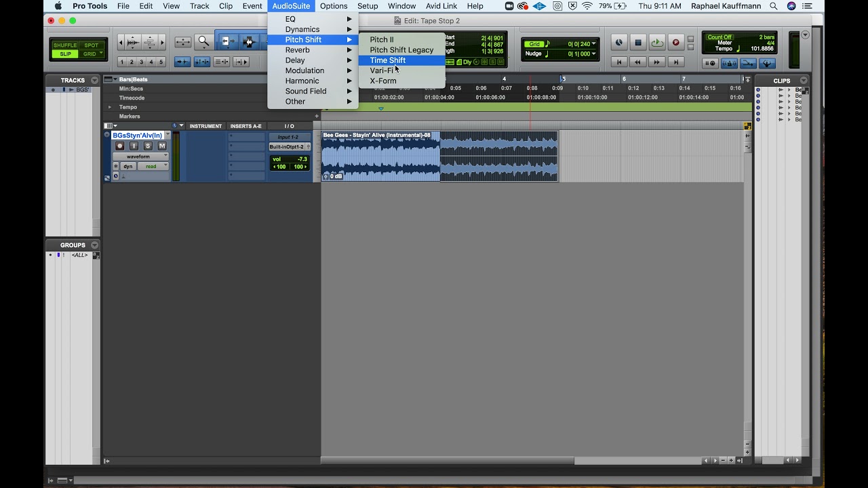This screenshot has width=868, height=488.
Task: Stop playback with the Stop button
Action: point(638,42)
